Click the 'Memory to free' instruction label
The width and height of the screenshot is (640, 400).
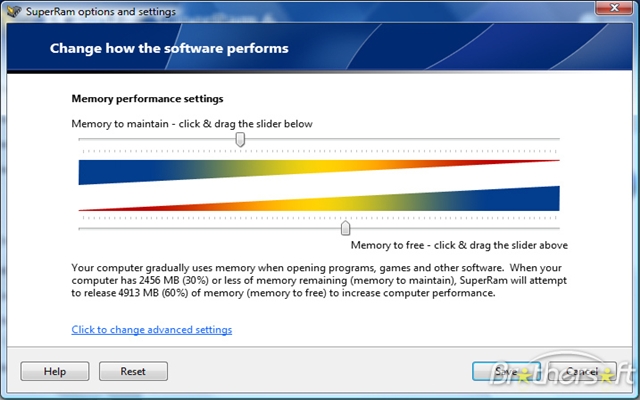pos(459,244)
